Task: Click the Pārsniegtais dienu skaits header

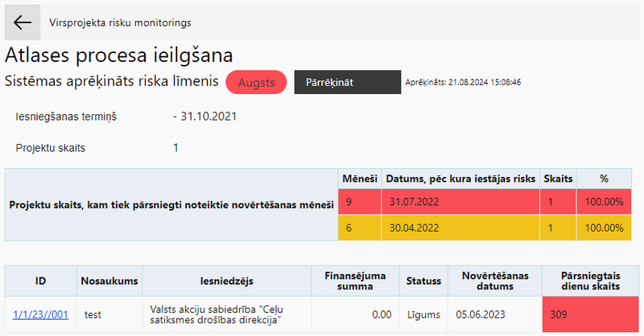Action: [591, 281]
